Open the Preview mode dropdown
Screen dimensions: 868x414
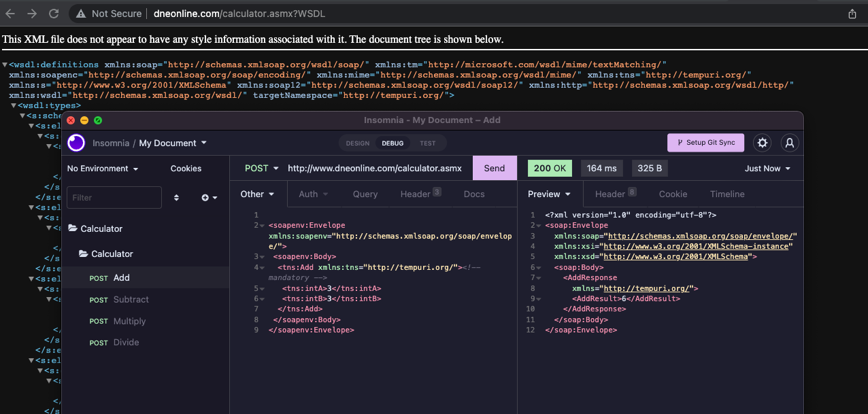[550, 194]
